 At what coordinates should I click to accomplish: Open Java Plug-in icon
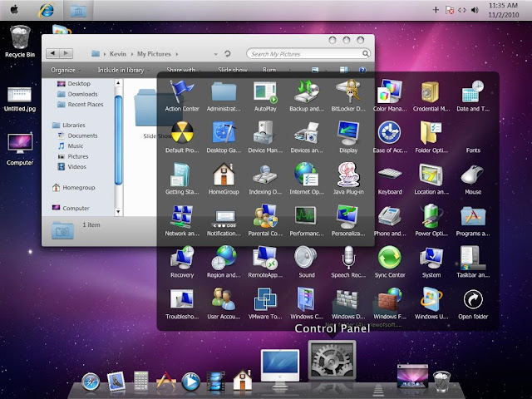coord(348,175)
